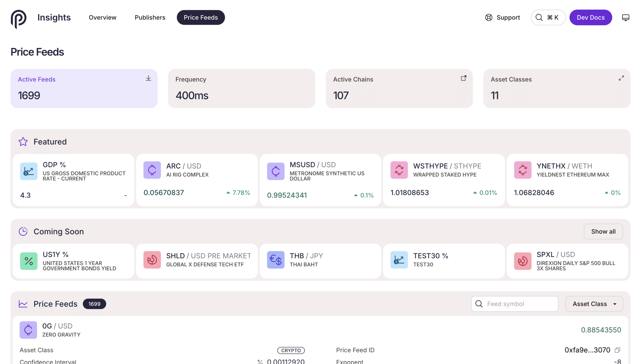Go to the Publishers tab
641x364 pixels.
pos(150,18)
